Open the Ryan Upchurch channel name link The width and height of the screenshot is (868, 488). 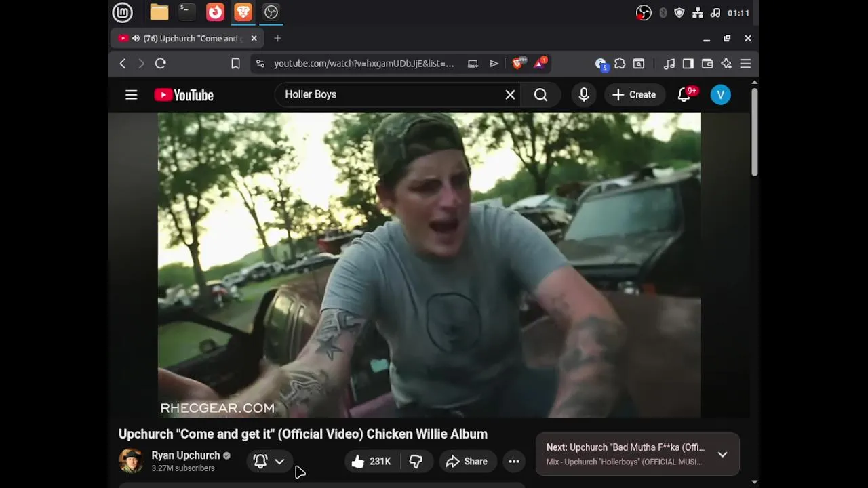186,455
